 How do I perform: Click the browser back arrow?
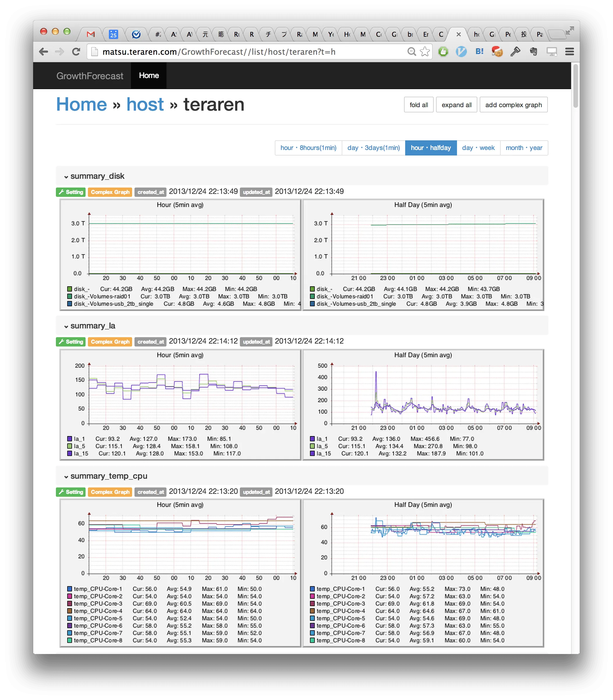pyautogui.click(x=43, y=52)
